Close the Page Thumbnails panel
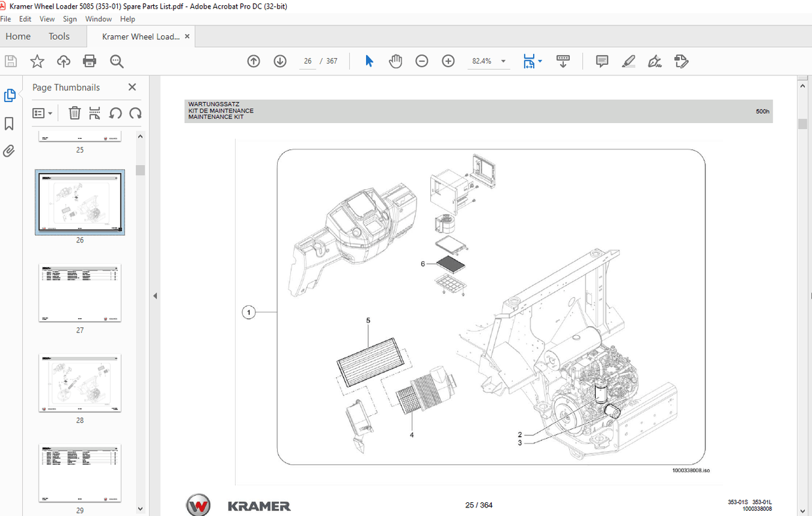 click(132, 86)
